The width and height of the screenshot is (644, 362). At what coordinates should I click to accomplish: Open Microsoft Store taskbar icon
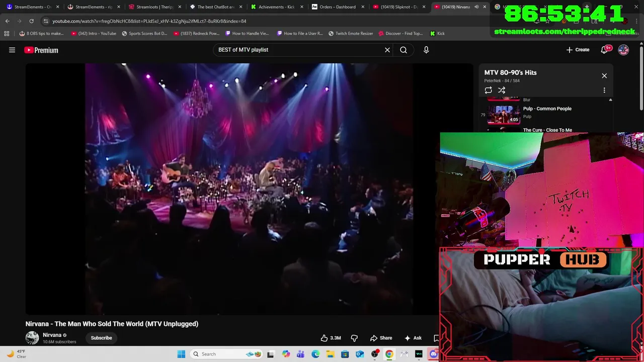coord(345,354)
